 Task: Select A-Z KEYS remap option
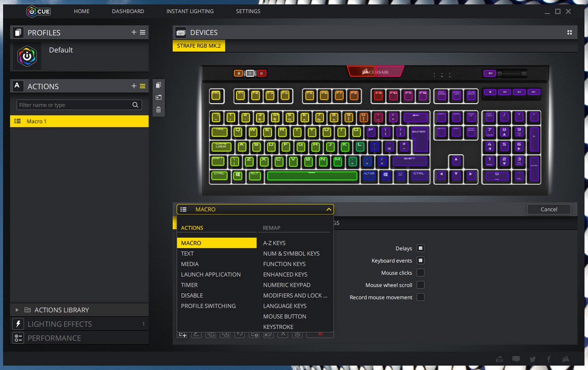click(x=274, y=243)
